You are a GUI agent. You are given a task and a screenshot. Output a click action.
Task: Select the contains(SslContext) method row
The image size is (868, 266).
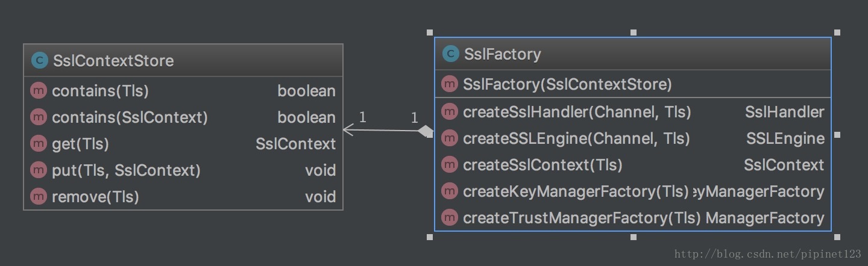[183, 117]
